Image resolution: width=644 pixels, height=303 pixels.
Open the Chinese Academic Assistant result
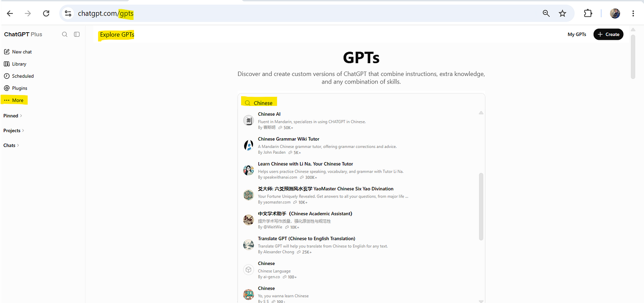click(361, 220)
